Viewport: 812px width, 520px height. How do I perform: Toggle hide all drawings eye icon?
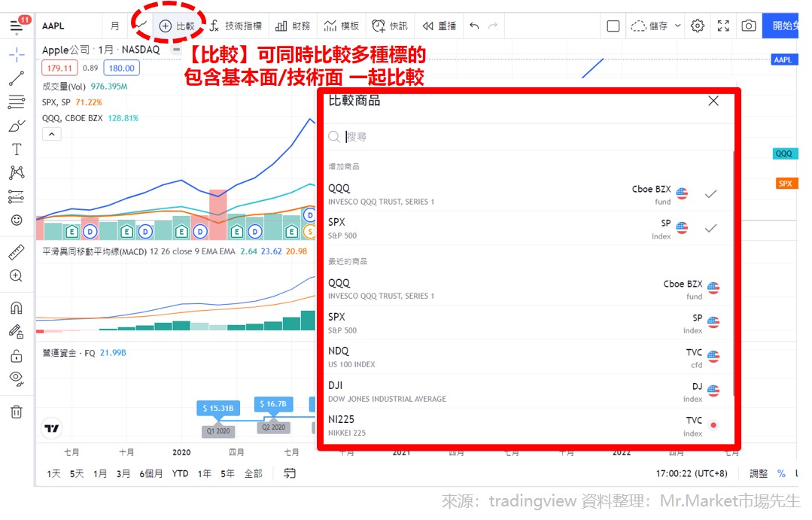click(x=17, y=379)
